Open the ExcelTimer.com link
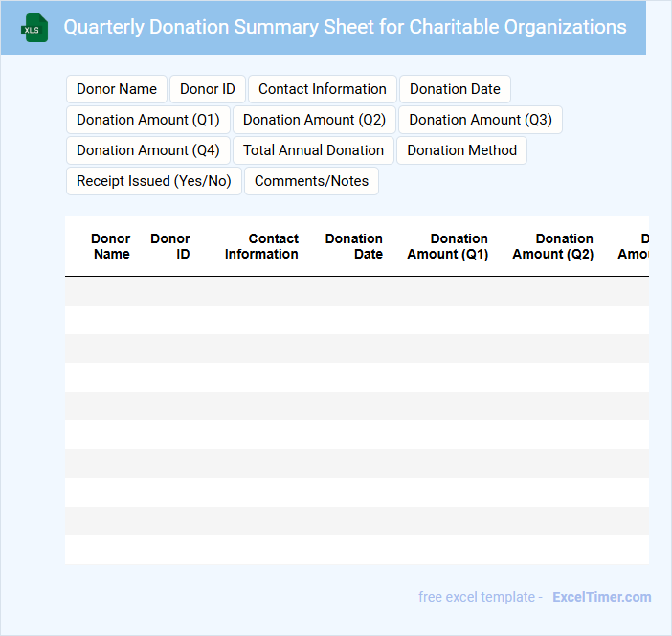Viewport: 672px width, 636px height. click(601, 597)
